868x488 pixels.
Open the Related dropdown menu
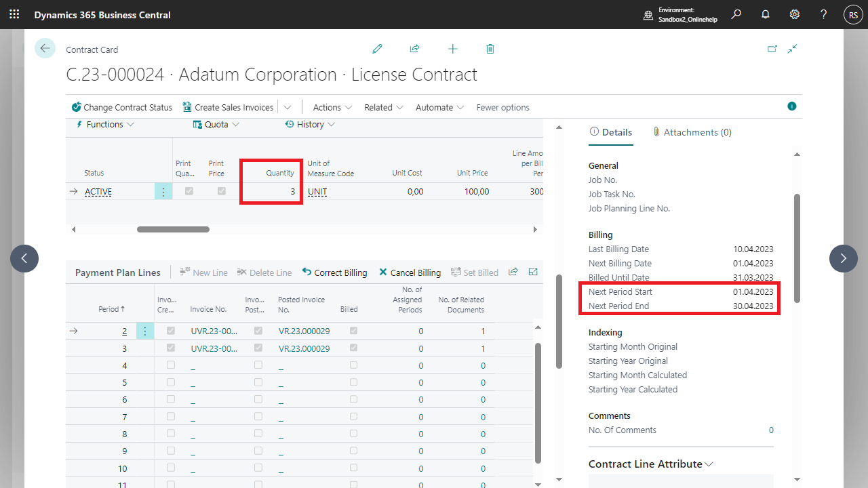point(383,107)
